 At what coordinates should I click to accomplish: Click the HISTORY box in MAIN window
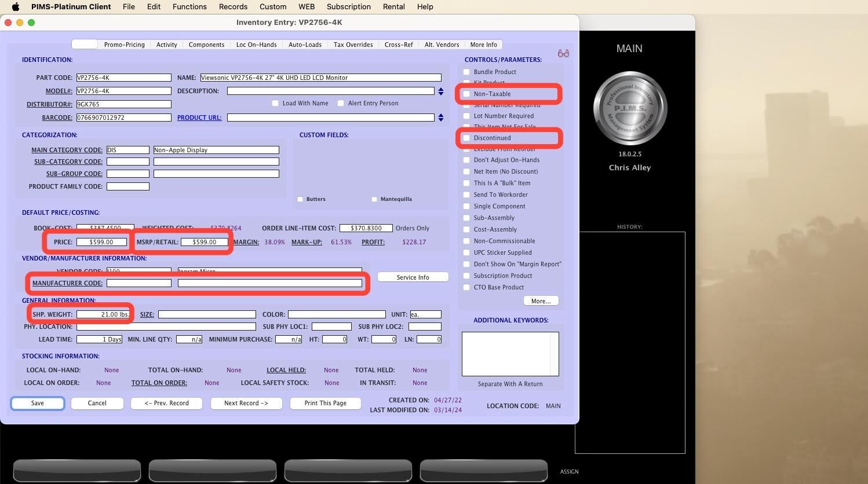click(x=630, y=342)
